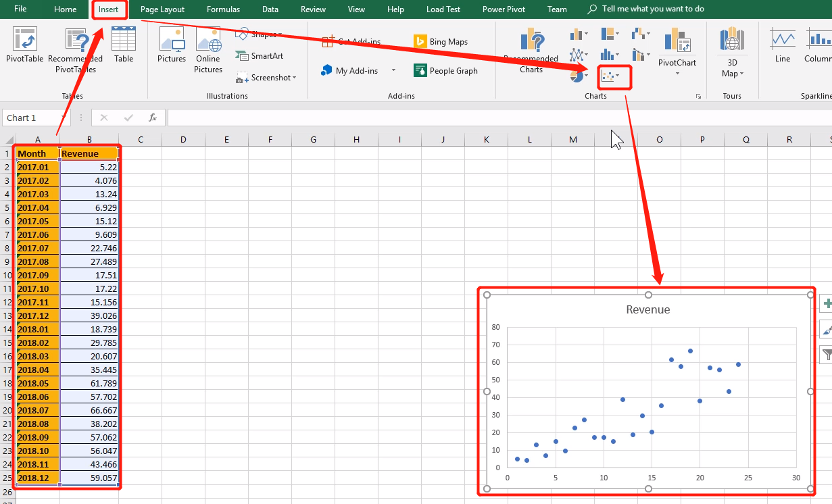
Task: Switch to the Review tab
Action: coord(313,9)
